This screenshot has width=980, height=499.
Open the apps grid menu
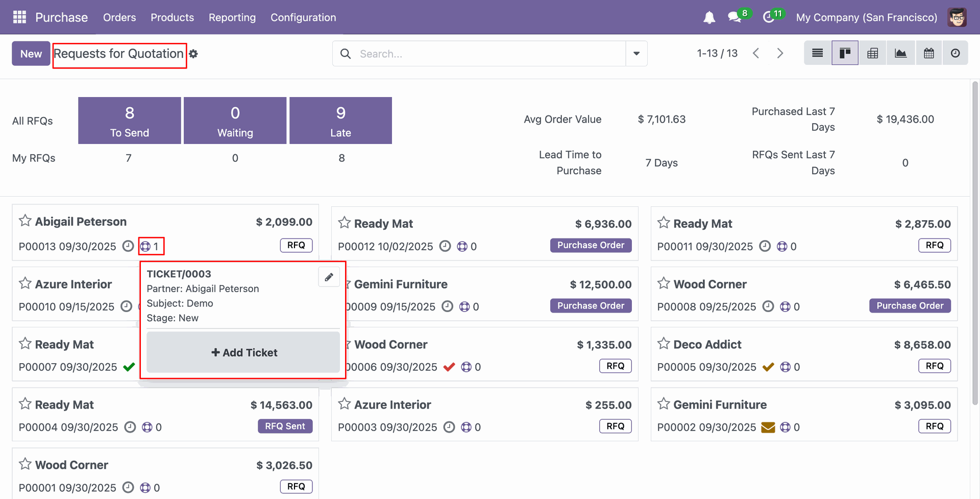coord(19,17)
